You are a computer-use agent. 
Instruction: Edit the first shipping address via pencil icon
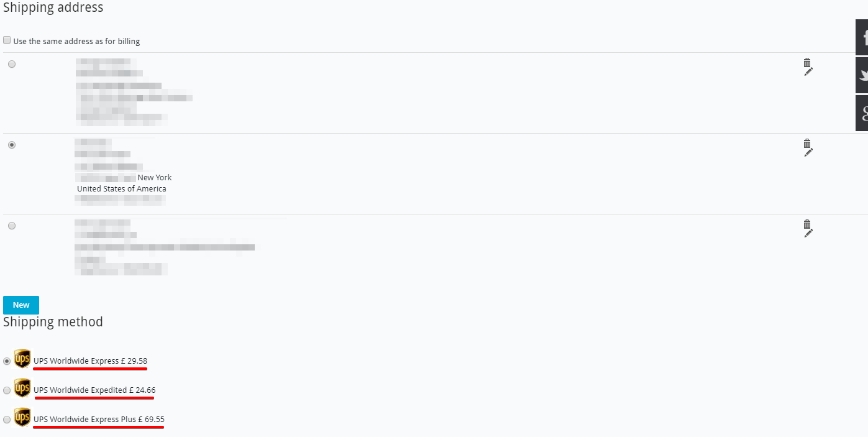coord(808,71)
